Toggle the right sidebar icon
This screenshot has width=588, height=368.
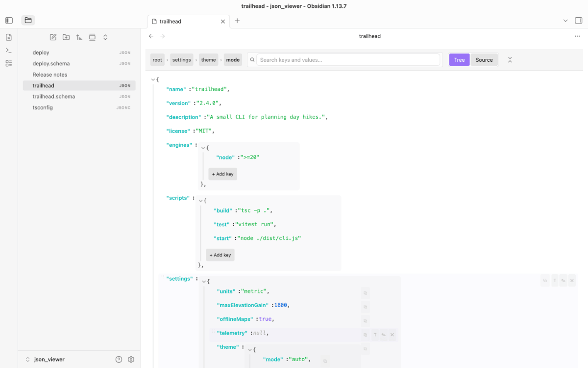coord(579,21)
